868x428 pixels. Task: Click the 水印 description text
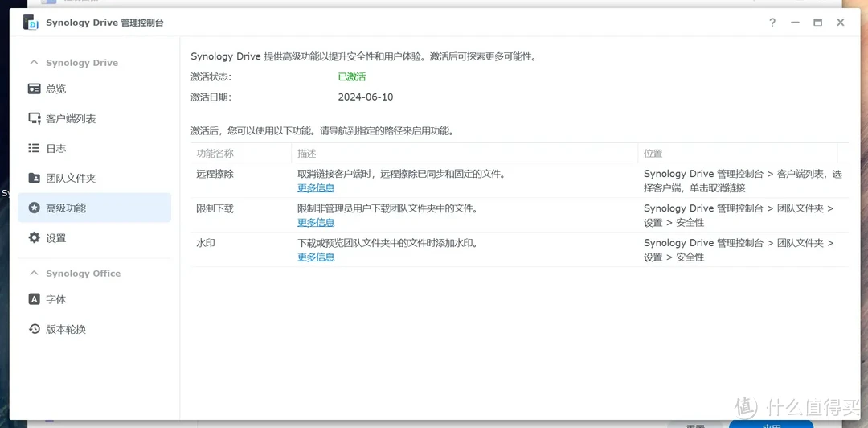coord(387,243)
